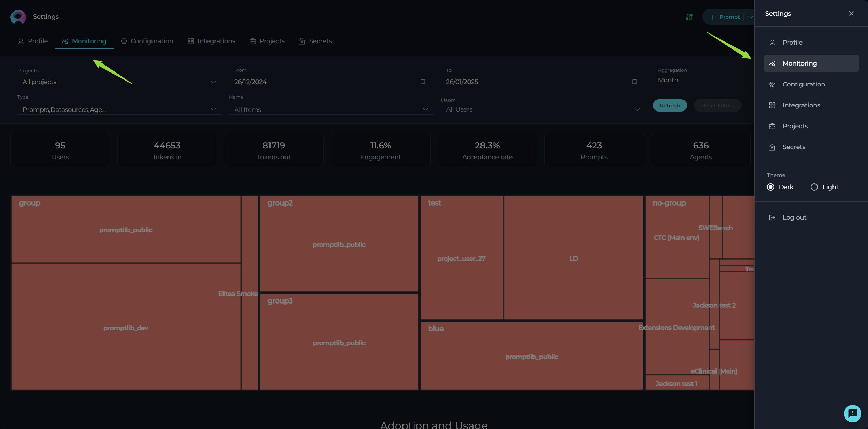Click the + Prompt button
868x429 pixels.
click(x=725, y=17)
